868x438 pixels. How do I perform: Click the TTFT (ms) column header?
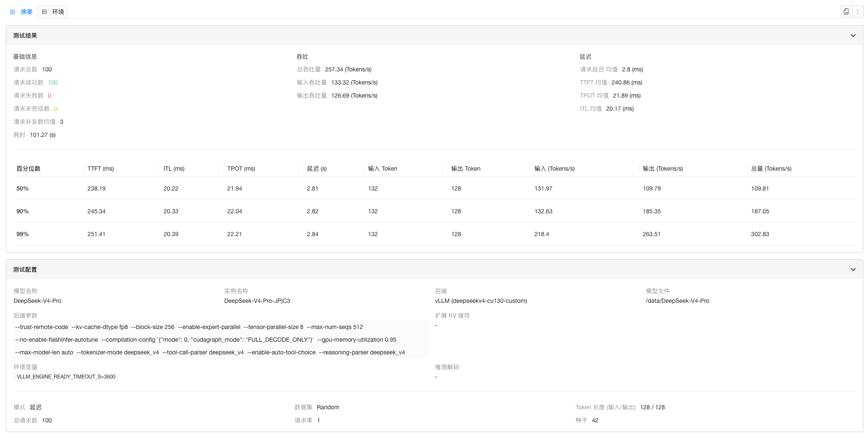click(x=101, y=169)
